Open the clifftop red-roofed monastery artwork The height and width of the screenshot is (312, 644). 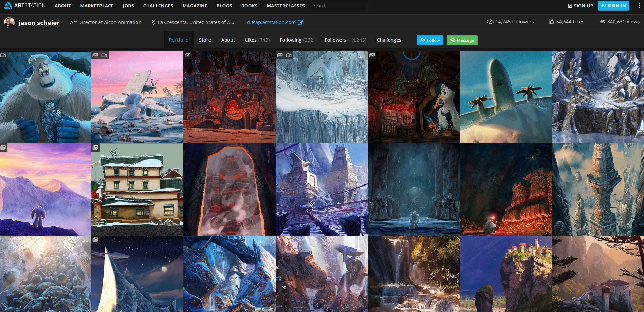tap(506, 274)
